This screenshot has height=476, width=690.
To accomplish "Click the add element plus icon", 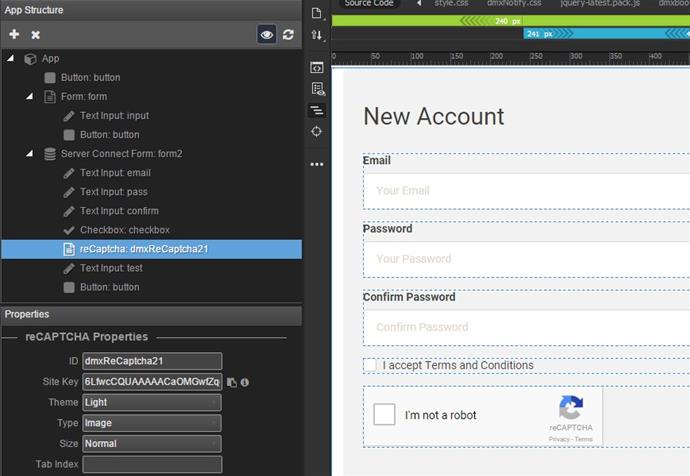I will coord(14,34).
